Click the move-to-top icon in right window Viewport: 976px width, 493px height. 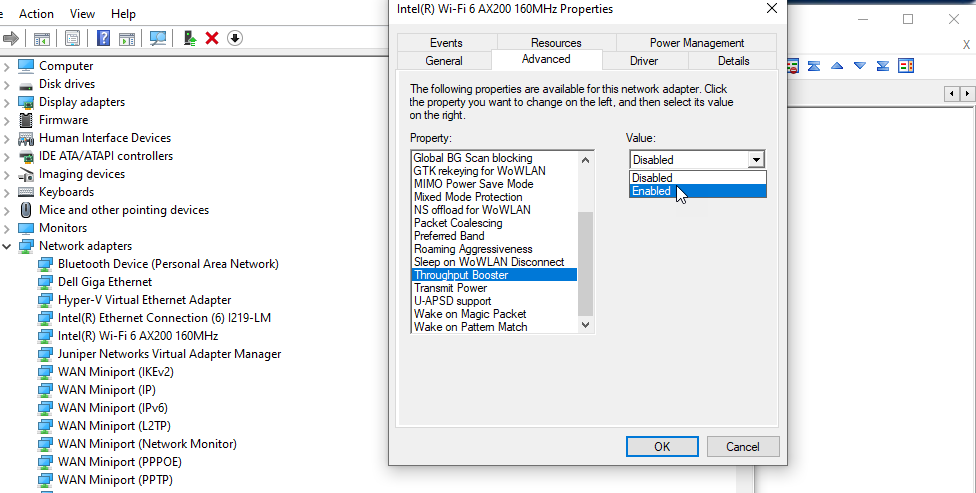pos(814,66)
